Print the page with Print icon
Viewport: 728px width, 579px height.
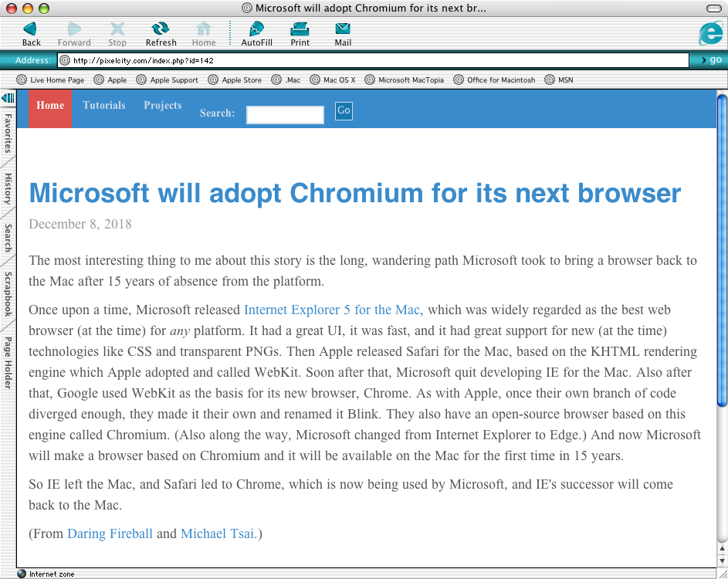[300, 29]
